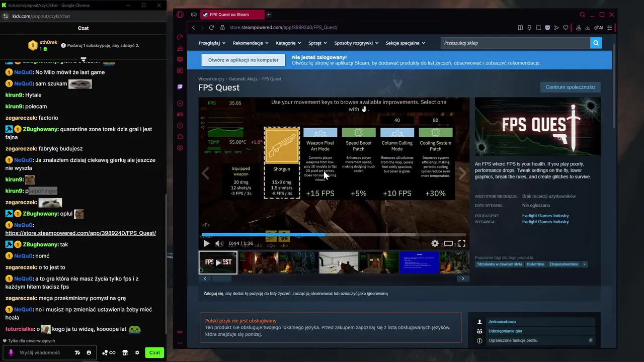Open Opera downloads icon
This screenshot has width=644, height=362.
[x=588, y=28]
